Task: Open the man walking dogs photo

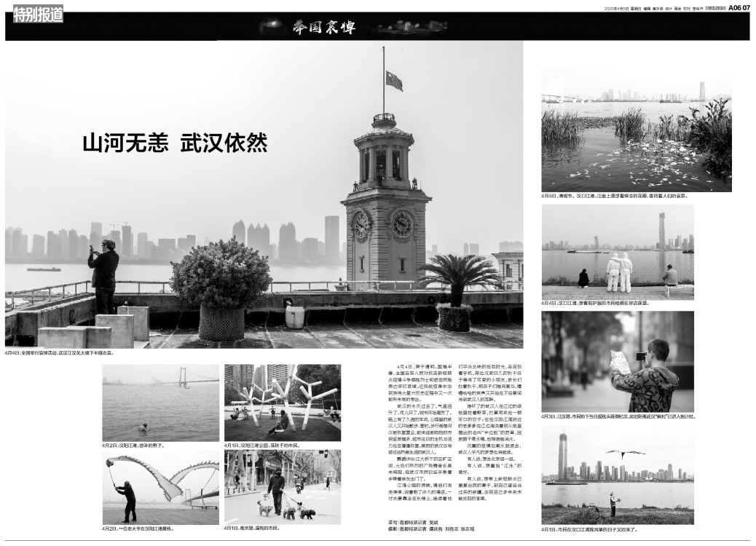Action: [x=282, y=486]
